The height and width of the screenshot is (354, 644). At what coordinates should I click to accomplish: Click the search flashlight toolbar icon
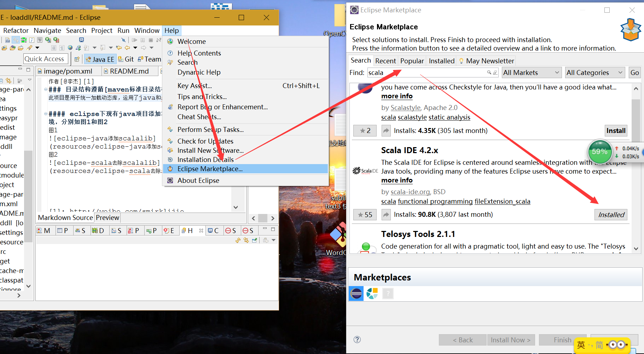click(29, 48)
